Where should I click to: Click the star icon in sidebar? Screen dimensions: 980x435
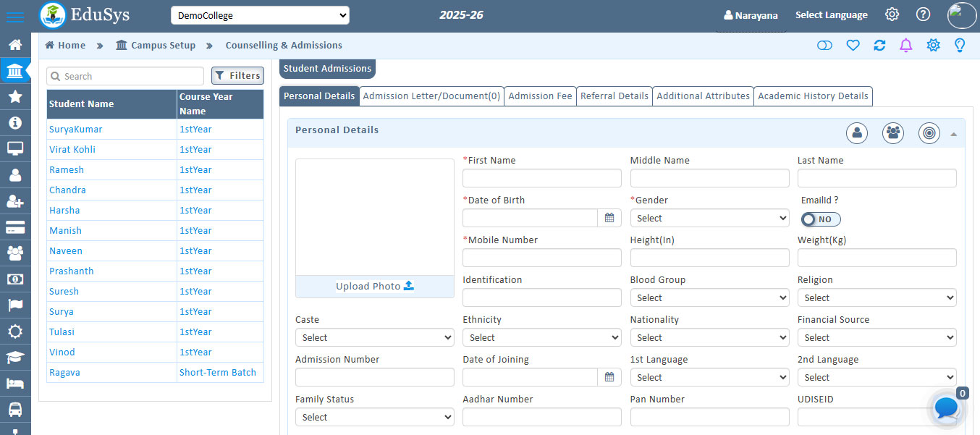coord(14,96)
